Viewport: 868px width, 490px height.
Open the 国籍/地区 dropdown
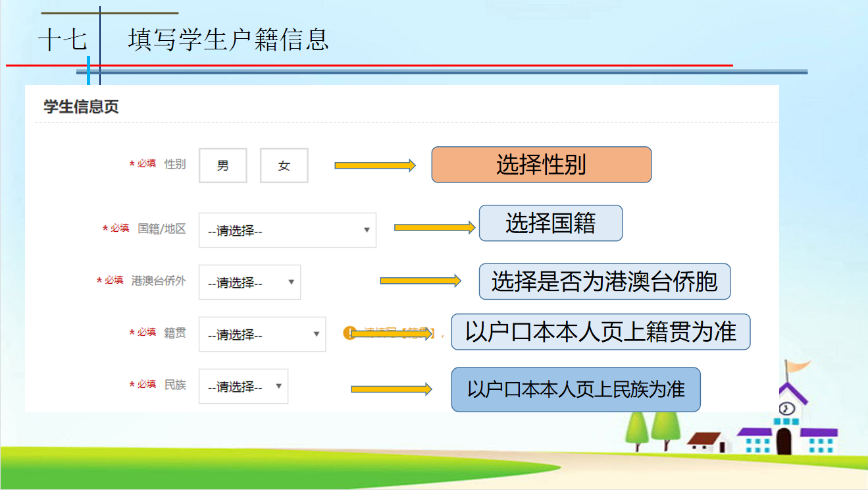(x=287, y=231)
